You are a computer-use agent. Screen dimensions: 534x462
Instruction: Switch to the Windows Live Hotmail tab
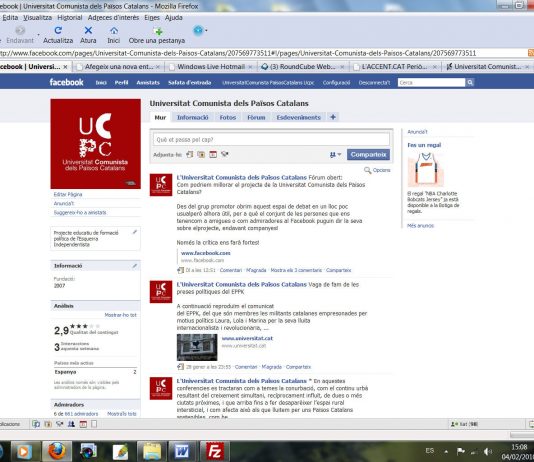click(211, 67)
